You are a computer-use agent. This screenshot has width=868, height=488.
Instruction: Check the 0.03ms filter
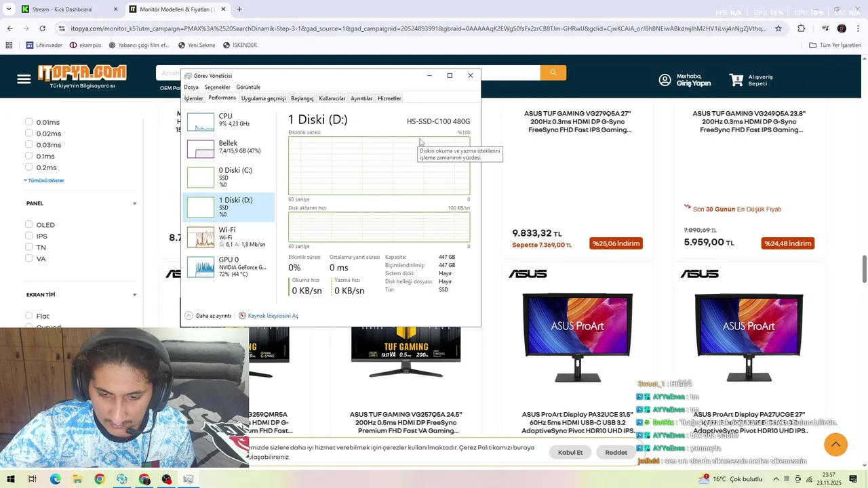28,144
